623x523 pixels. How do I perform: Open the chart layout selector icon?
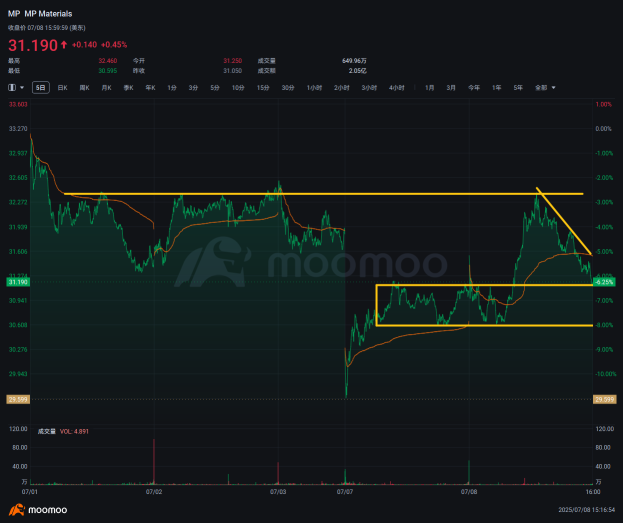tap(12, 87)
